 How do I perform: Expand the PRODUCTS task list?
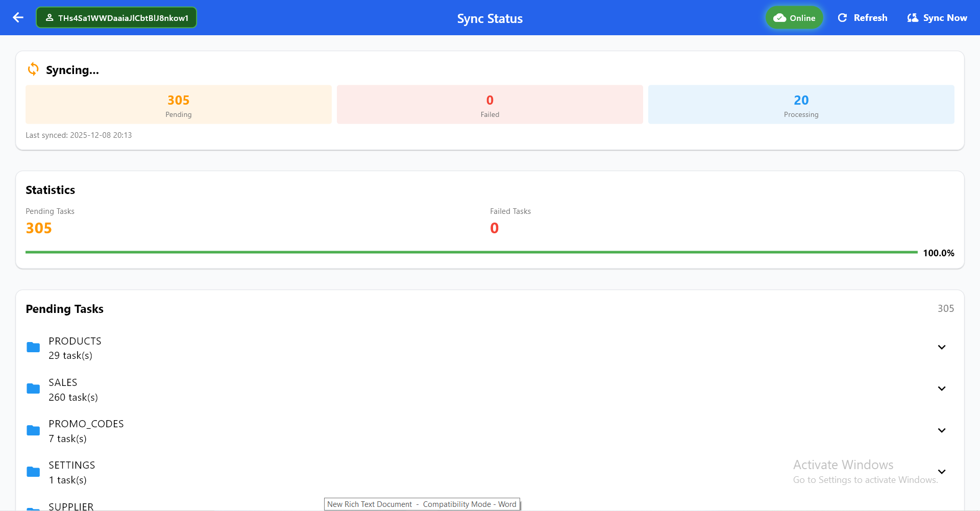pos(942,347)
